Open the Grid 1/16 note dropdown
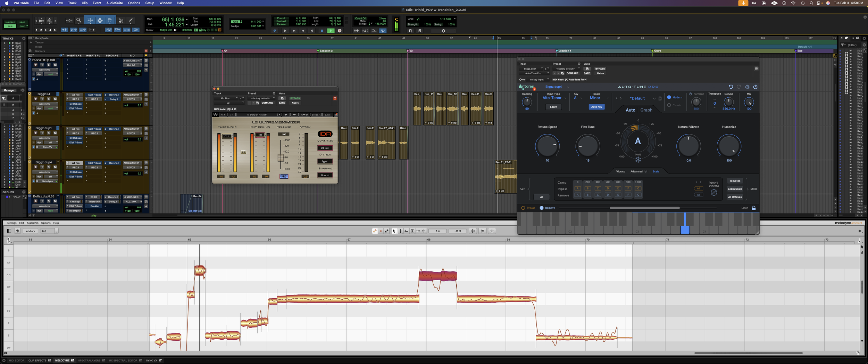868x364 pixels. [448, 19]
